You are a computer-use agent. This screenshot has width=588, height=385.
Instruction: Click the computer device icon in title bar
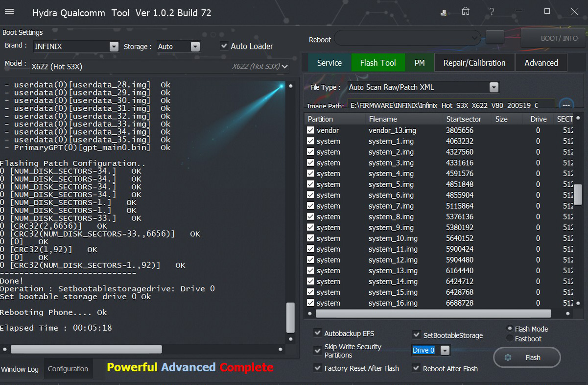pos(444,13)
